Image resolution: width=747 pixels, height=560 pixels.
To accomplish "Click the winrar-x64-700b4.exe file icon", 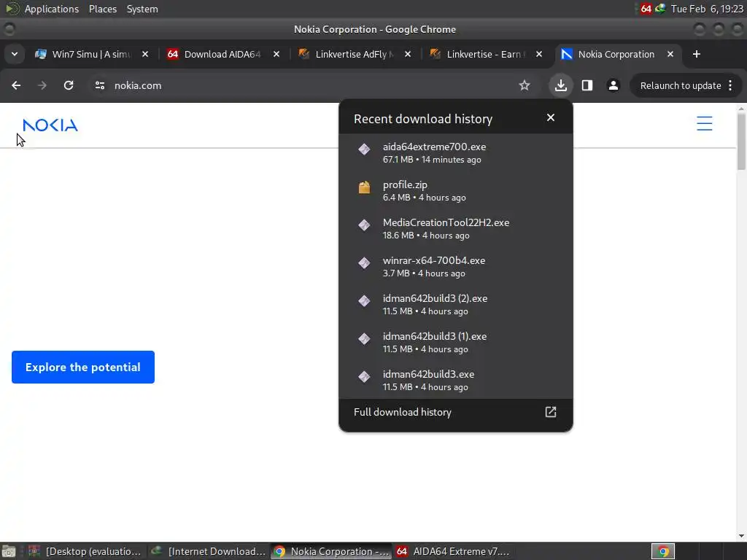I will (x=364, y=262).
